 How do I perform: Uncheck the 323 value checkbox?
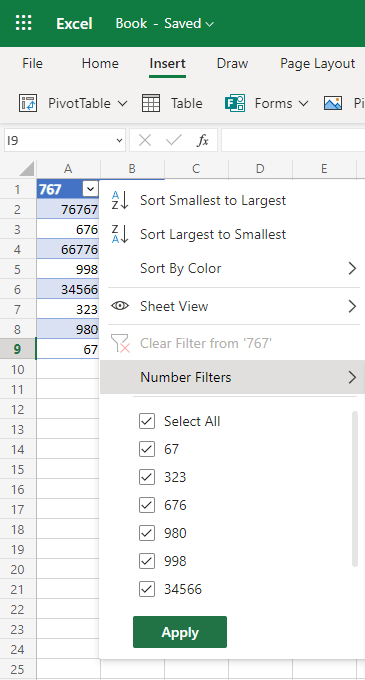[x=147, y=477]
